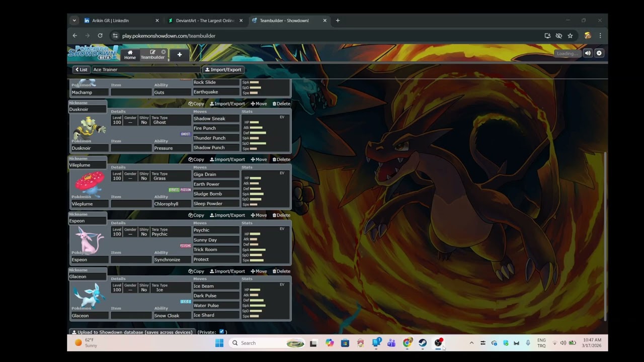Open a new browser tab
The image size is (644, 362).
pos(338,21)
